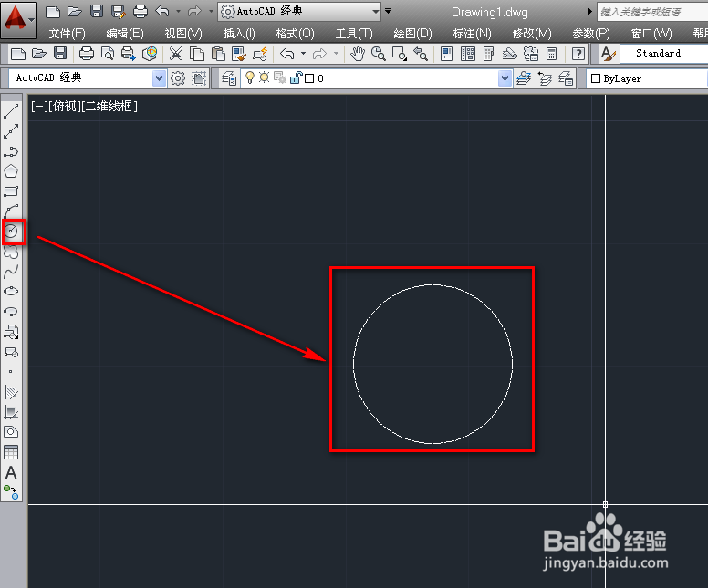The height and width of the screenshot is (588, 708).
Task: Open the undo history dropdown arrow in standard toolbar
Action: click(304, 54)
